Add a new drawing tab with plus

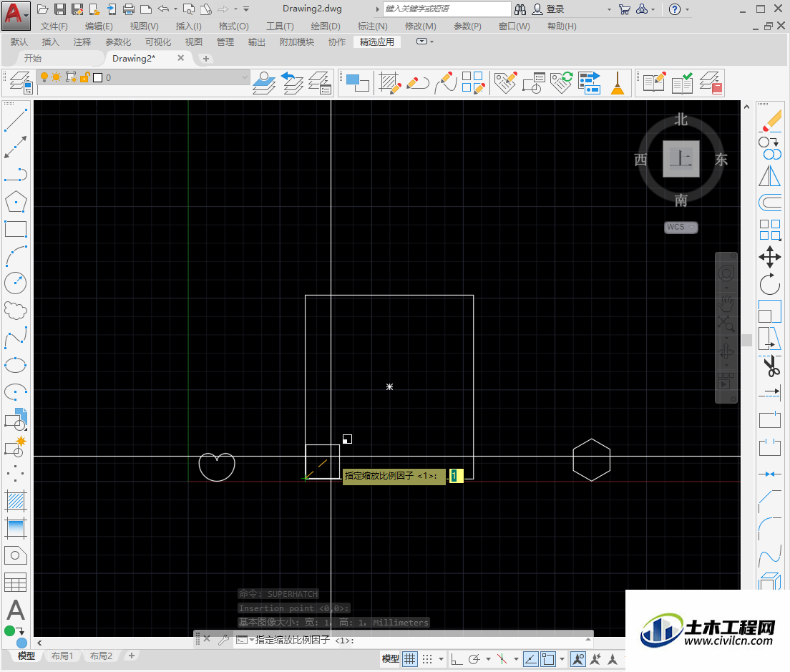point(205,59)
